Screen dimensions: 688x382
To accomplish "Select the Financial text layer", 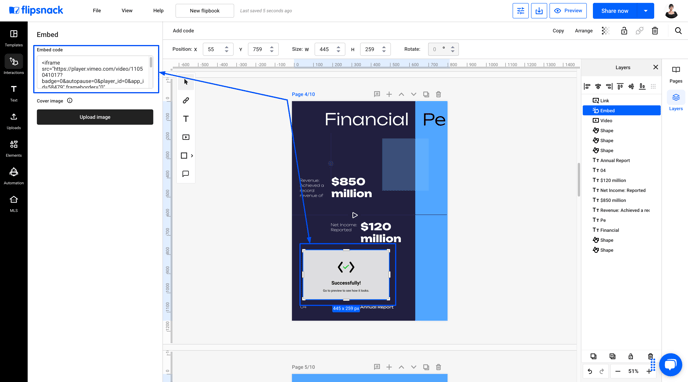I will point(621,230).
